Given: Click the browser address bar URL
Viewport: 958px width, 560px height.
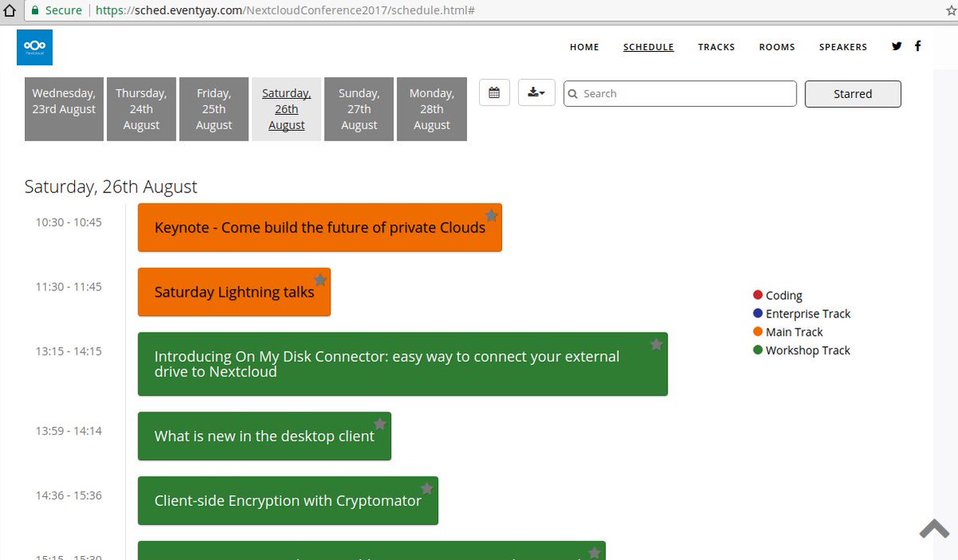Looking at the screenshot, I should 285,10.
